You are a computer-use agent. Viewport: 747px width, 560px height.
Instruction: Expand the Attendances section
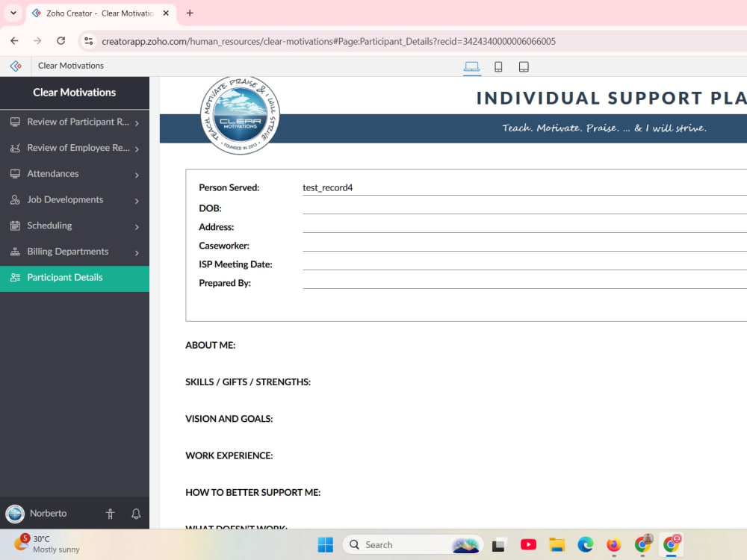tap(137, 175)
